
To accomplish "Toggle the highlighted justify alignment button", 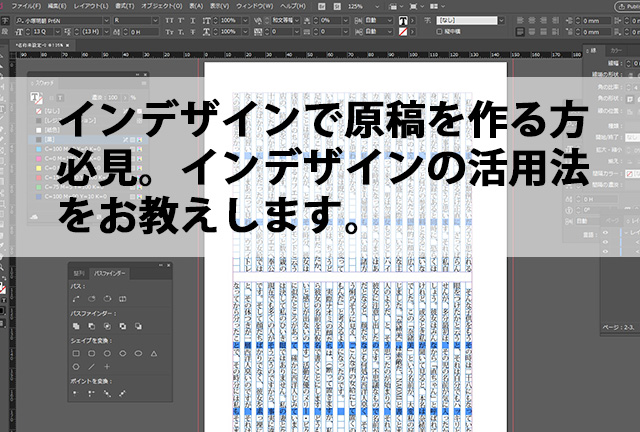I will point(520,31).
